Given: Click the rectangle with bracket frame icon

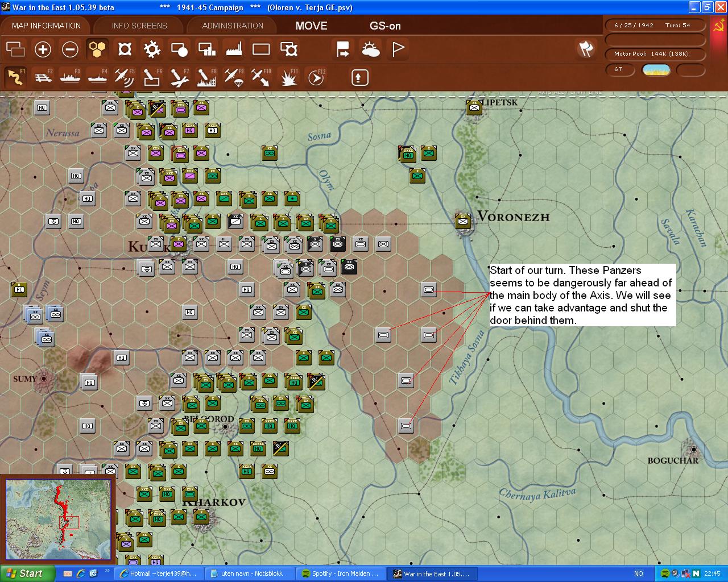Looking at the screenshot, I should pyautogui.click(x=289, y=49).
